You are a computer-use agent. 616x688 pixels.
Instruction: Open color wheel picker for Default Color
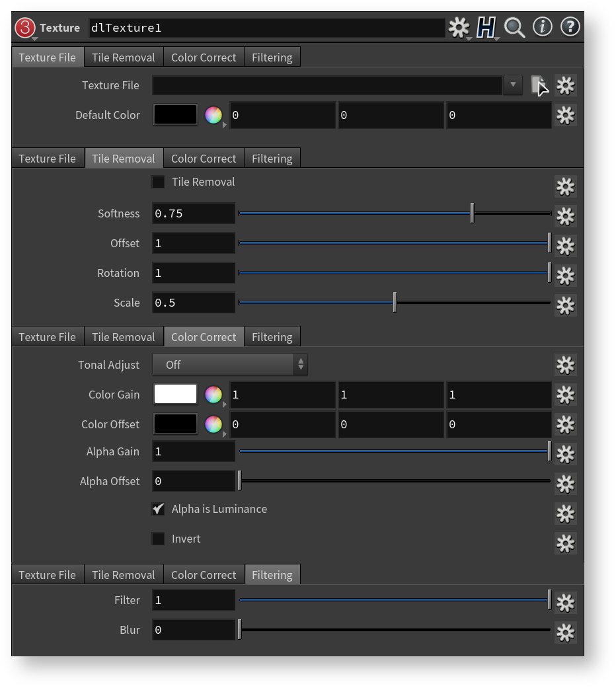point(213,115)
